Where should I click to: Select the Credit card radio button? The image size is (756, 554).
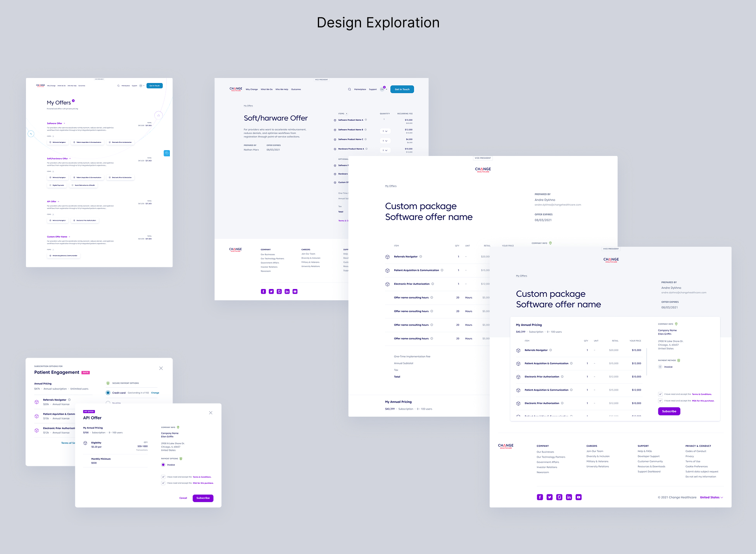[108, 393]
